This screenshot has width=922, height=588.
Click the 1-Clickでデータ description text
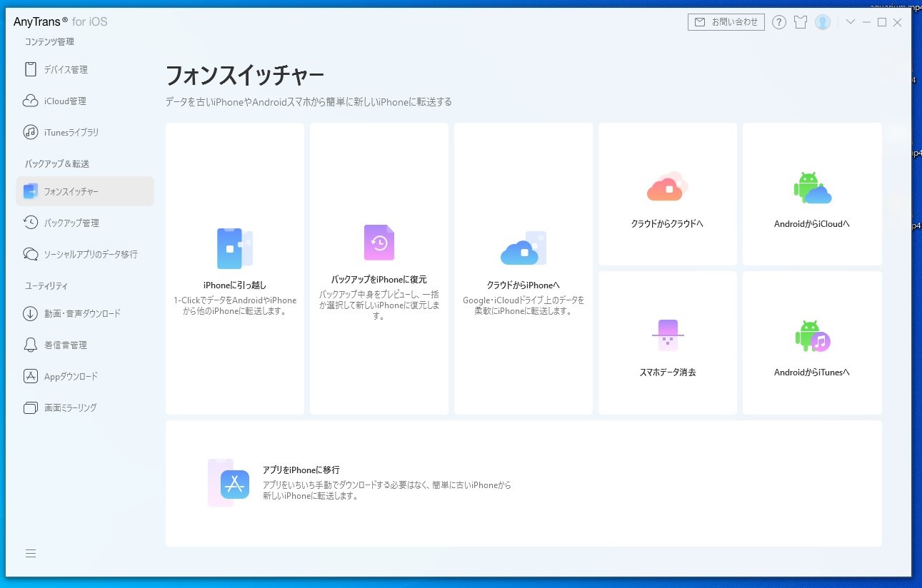click(234, 305)
